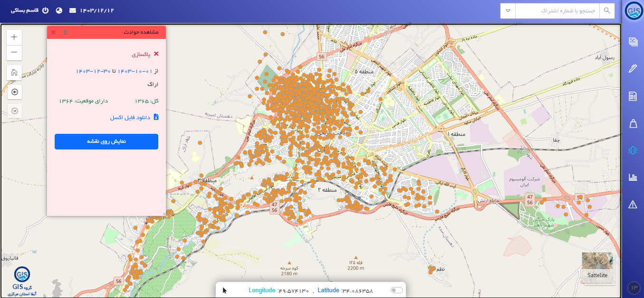This screenshot has height=298, width=644.
Task: Open the envelope messages icon
Action: (x=73, y=10)
